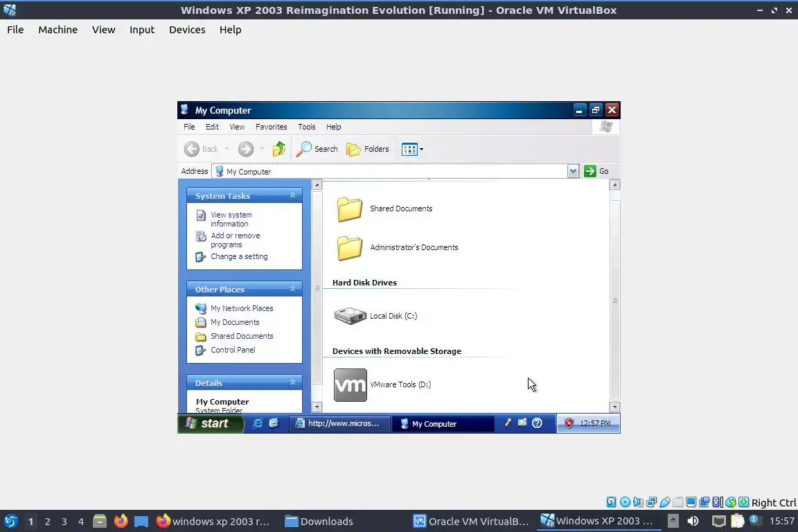Image resolution: width=798 pixels, height=532 pixels.
Task: Click VirtualBox optical disc status icon
Action: [x=625, y=502]
